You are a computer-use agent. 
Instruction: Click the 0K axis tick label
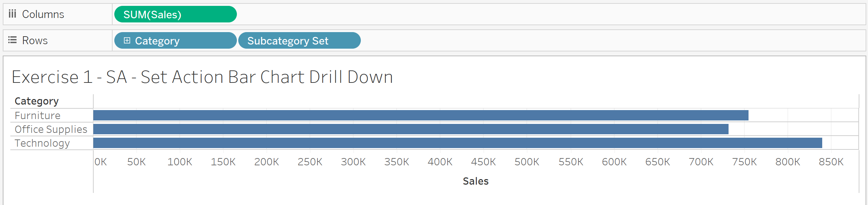(101, 162)
